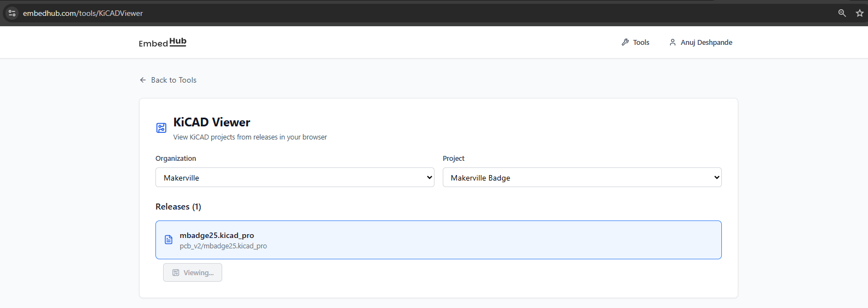Expand the Project dropdown showing Makerville Badge
868x308 pixels.
[582, 178]
